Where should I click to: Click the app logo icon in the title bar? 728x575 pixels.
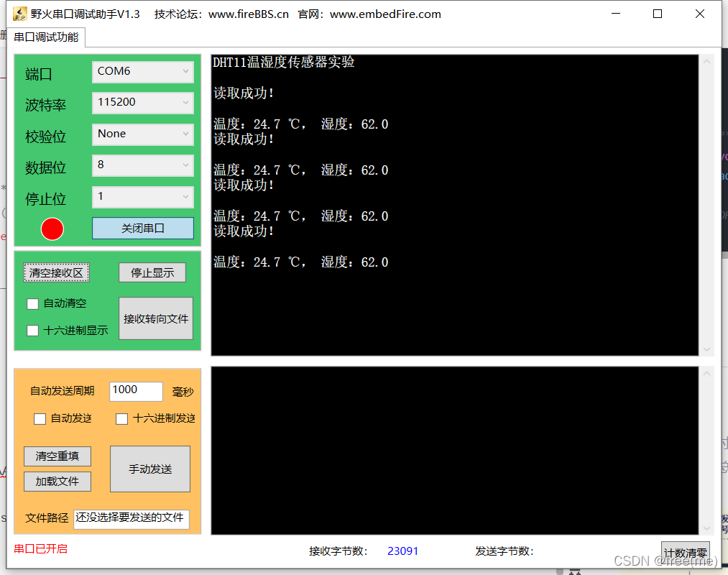20,14
